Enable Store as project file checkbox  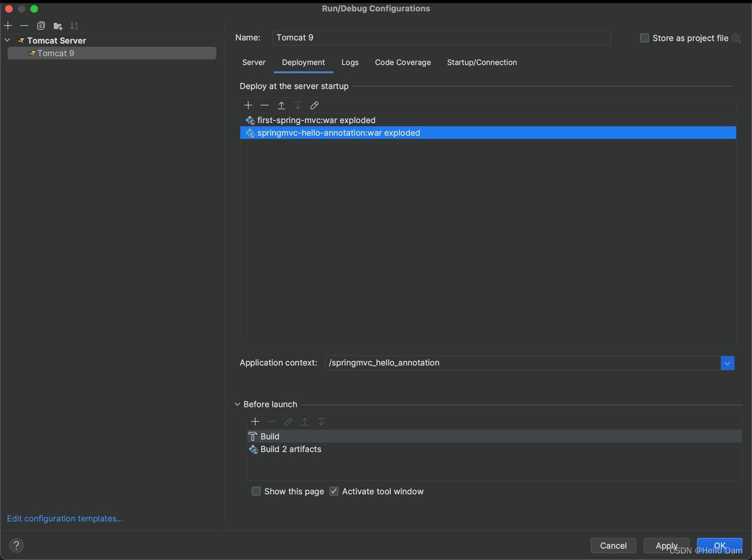[644, 38]
